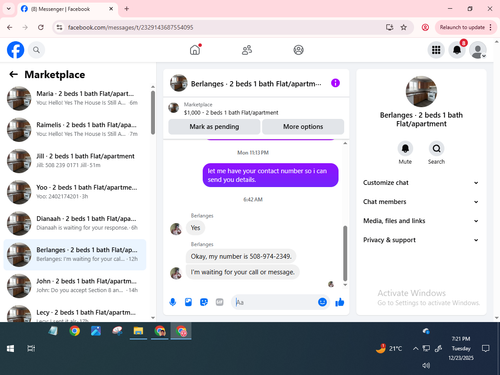This screenshot has width=500, height=375.
Task: Send a thumbs-up like
Action: pyautogui.click(x=340, y=302)
